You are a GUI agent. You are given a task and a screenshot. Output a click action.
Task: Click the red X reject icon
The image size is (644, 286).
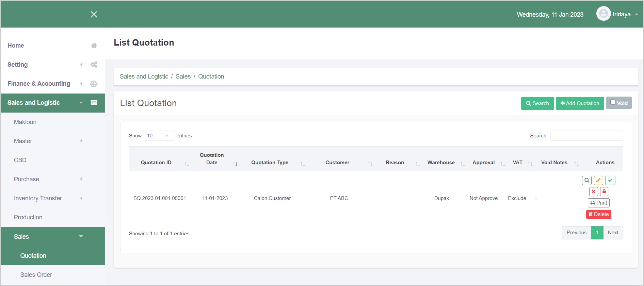tap(593, 191)
